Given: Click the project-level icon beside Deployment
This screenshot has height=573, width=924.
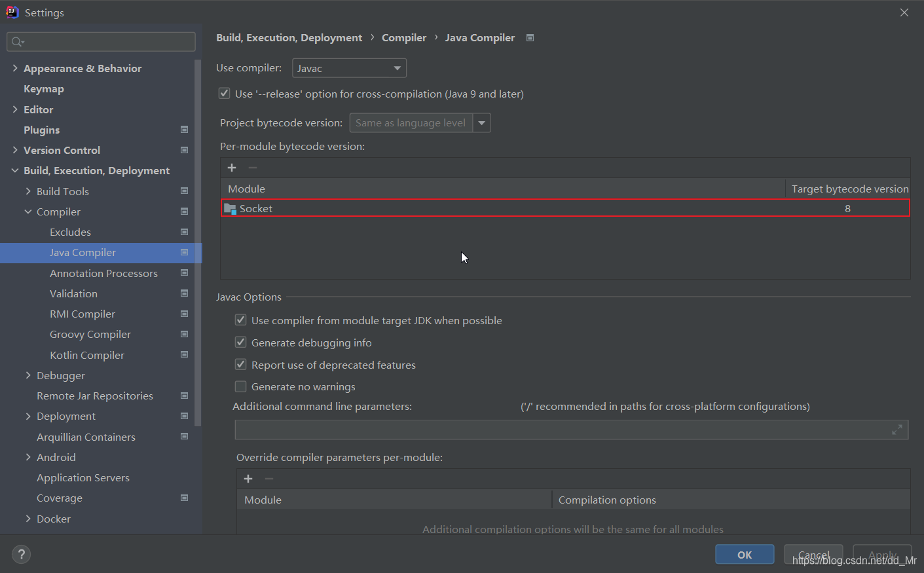Looking at the screenshot, I should click(185, 416).
